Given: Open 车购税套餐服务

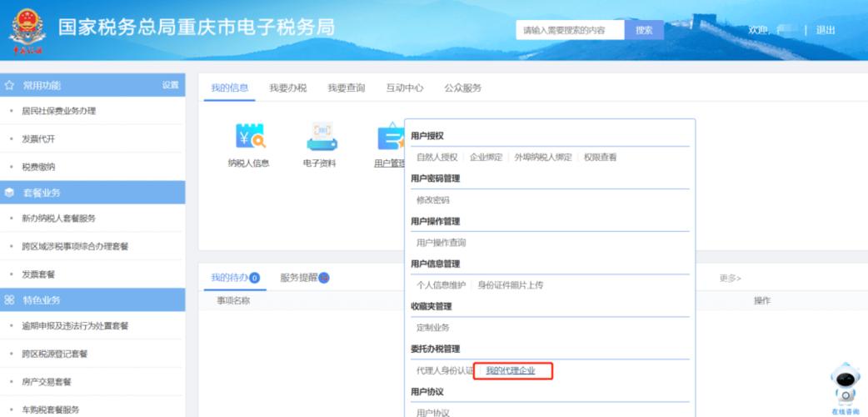Looking at the screenshot, I should pyautogui.click(x=50, y=409).
